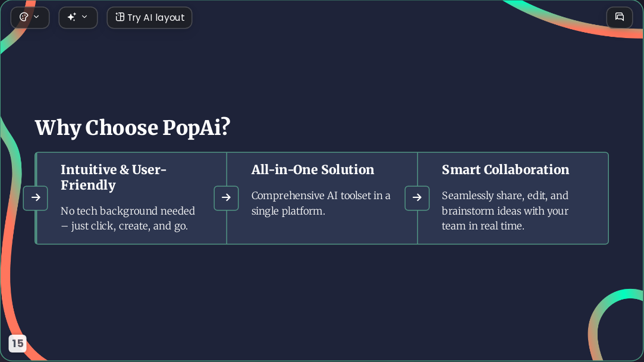Click the arrow icon beside All-in-One Solution
The width and height of the screenshot is (644, 362).
pyautogui.click(x=227, y=198)
